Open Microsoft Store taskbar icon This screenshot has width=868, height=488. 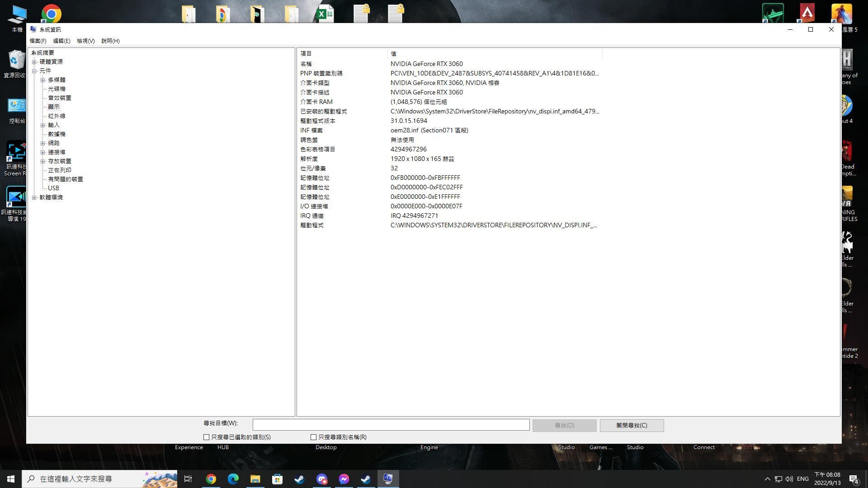[277, 479]
